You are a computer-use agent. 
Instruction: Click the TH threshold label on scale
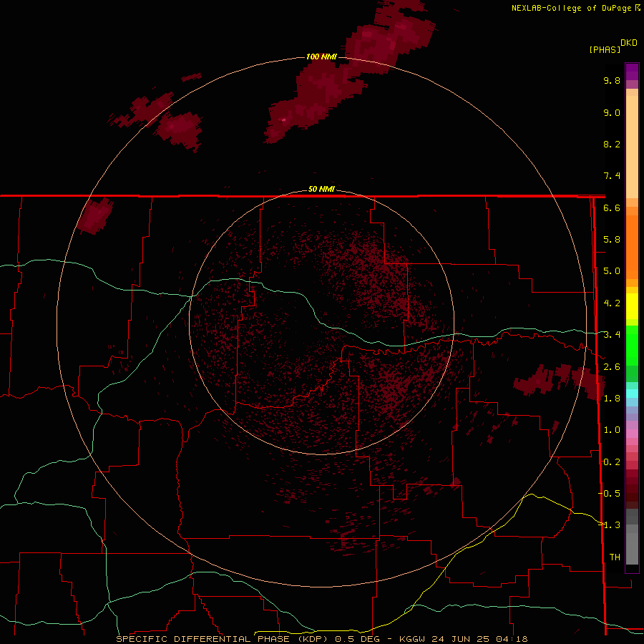pyautogui.click(x=615, y=557)
